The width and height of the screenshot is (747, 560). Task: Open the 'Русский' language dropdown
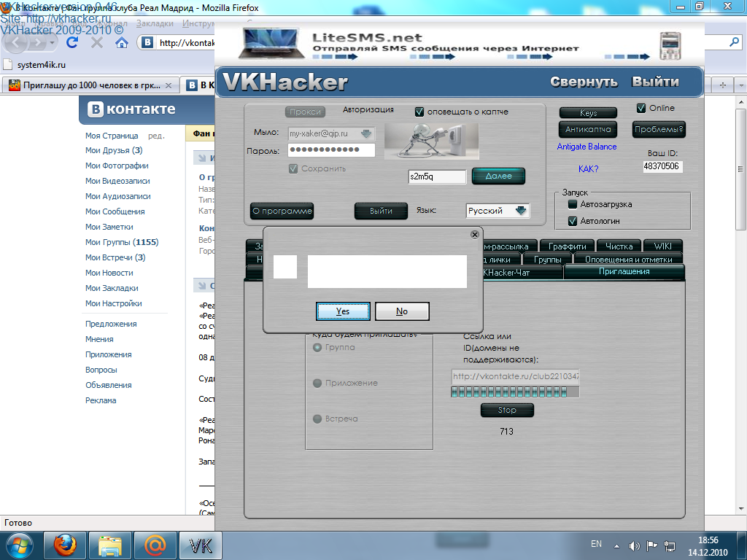tap(521, 211)
